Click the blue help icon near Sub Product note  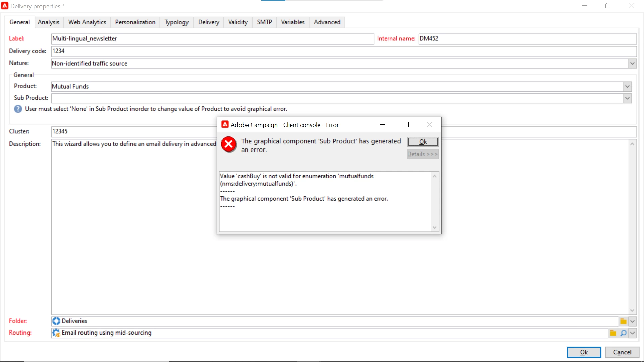point(18,109)
